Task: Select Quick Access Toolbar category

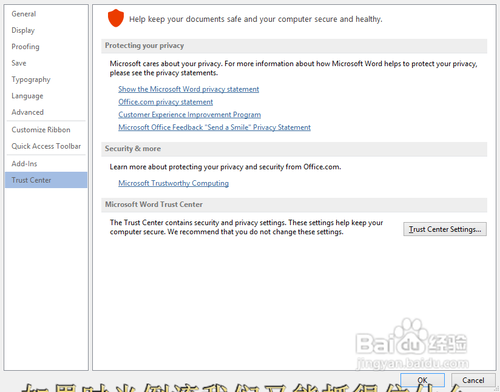Action: pos(46,146)
